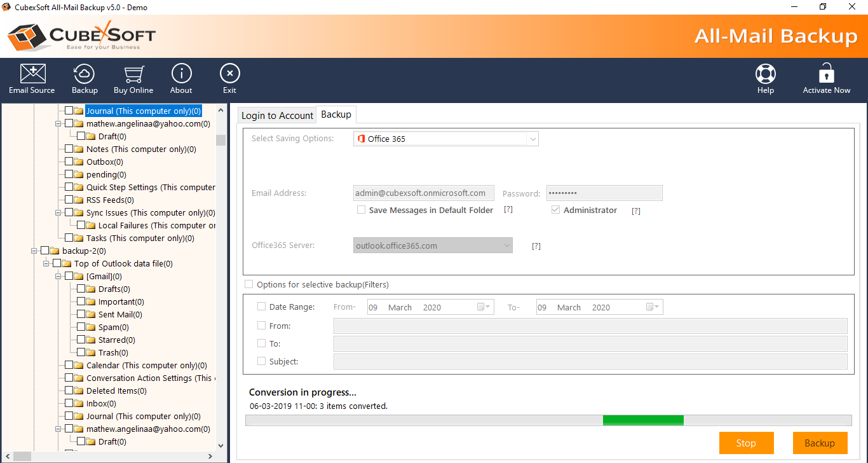Select the Backup tab

pyautogui.click(x=336, y=114)
